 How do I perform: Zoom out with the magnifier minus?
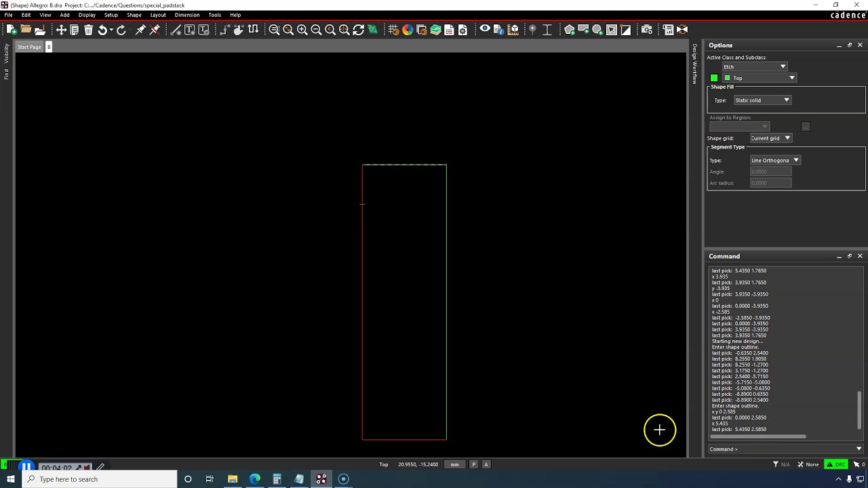point(316,30)
